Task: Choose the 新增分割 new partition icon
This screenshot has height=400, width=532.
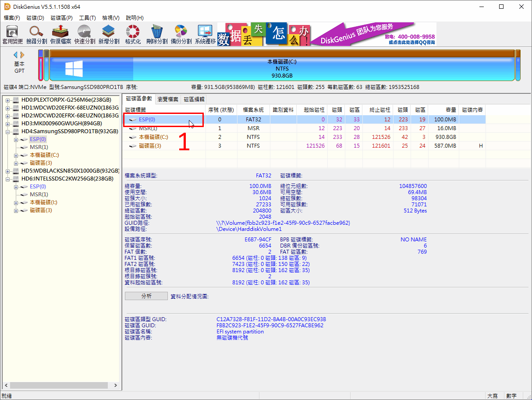Action: [x=109, y=35]
